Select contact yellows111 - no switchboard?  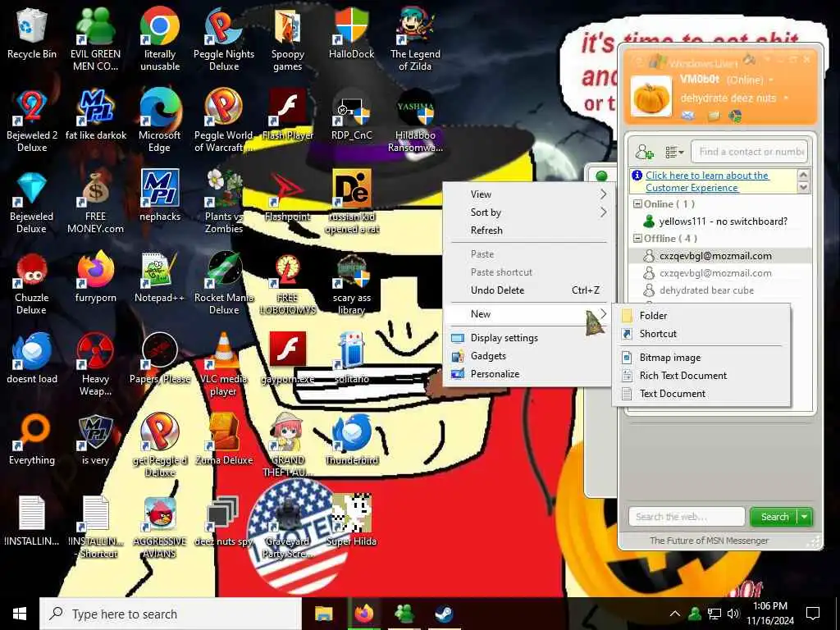(x=723, y=221)
